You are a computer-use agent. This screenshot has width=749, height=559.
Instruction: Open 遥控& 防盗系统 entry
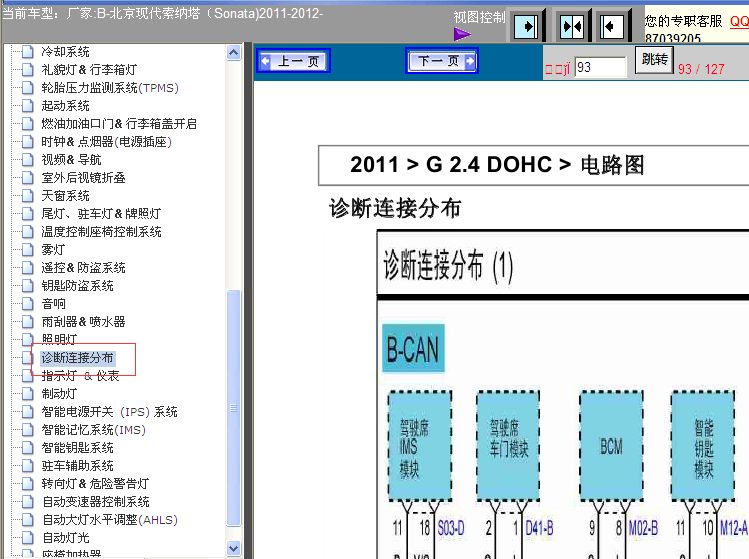coord(83,268)
